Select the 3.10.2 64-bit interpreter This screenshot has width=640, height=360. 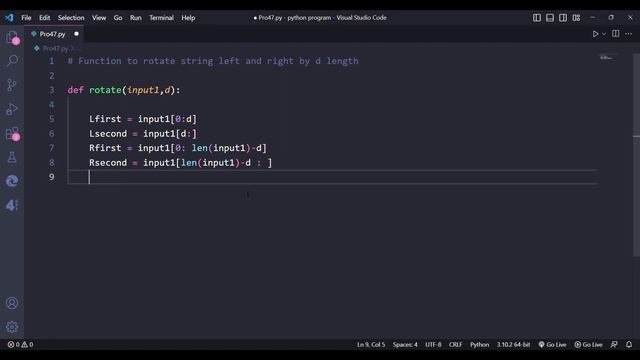[513, 344]
